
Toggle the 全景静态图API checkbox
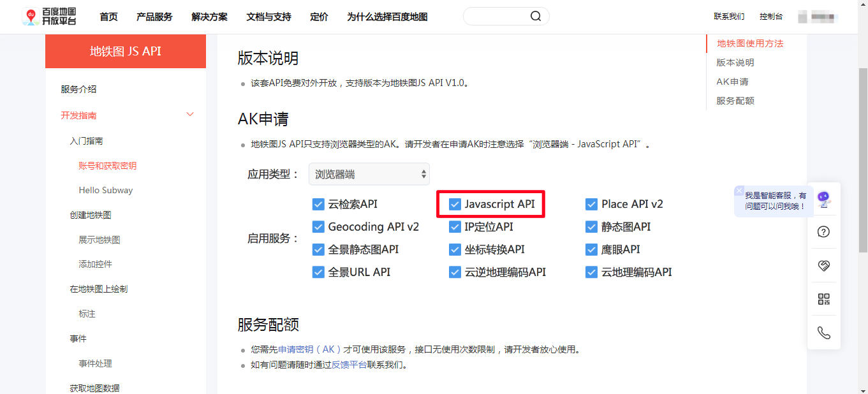coord(318,249)
